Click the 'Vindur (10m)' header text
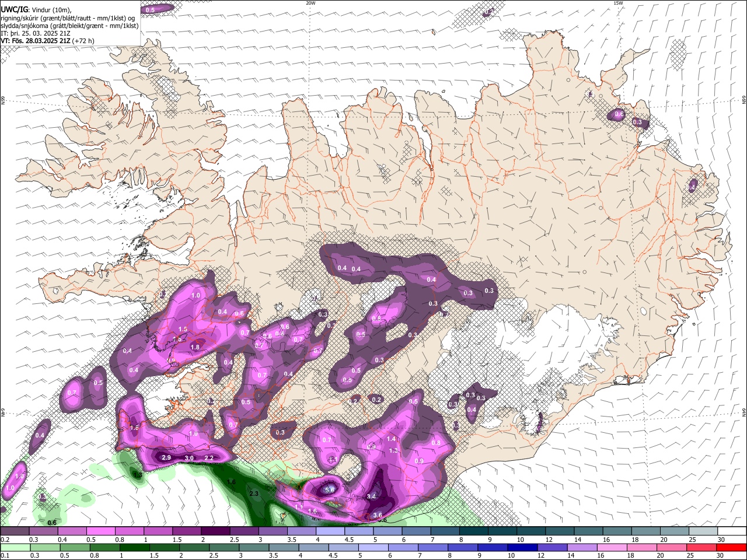 [51, 10]
